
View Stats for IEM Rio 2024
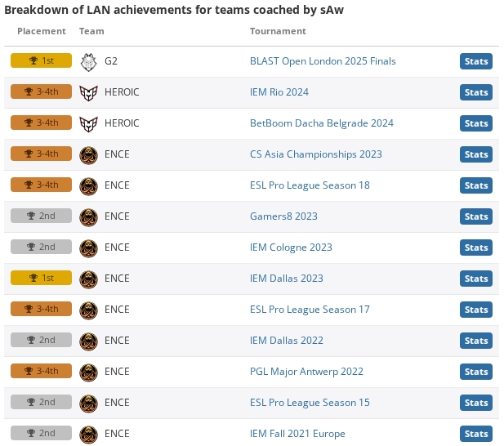(476, 92)
